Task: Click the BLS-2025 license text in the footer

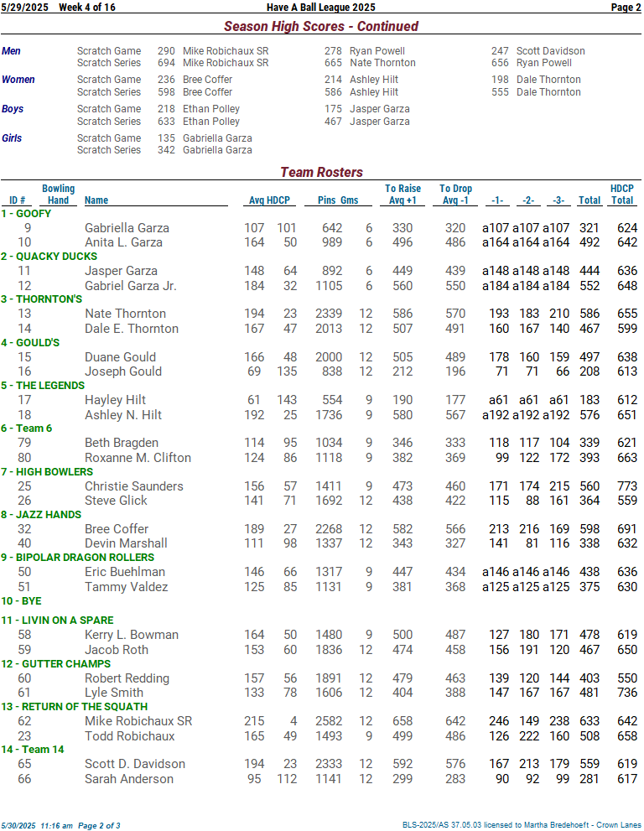Action: click(x=521, y=825)
